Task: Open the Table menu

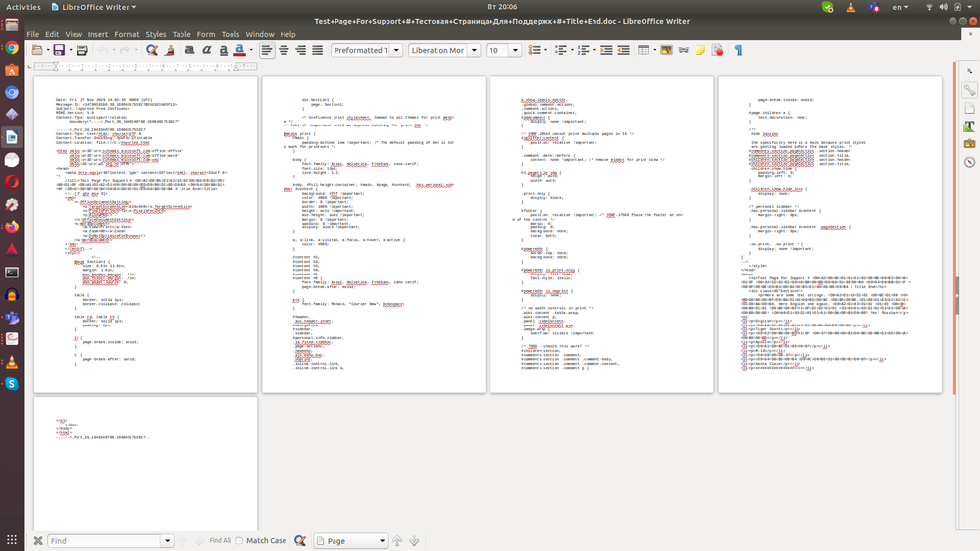Action: [181, 34]
